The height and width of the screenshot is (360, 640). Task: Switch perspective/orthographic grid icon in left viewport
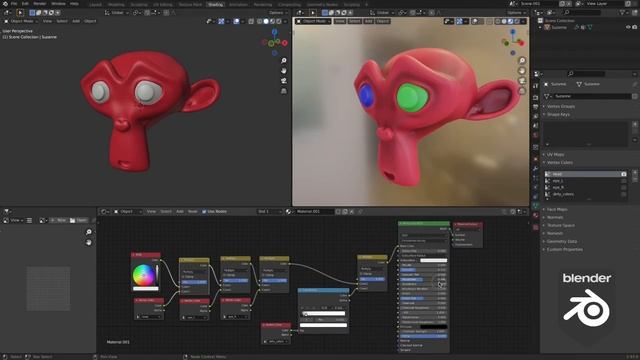(x=284, y=91)
